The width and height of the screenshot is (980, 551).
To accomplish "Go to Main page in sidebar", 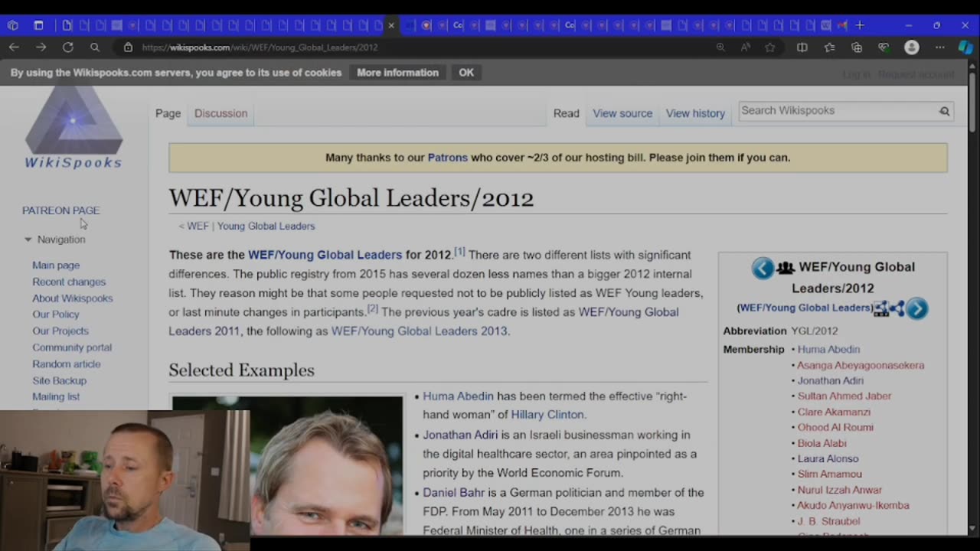I will click(56, 266).
